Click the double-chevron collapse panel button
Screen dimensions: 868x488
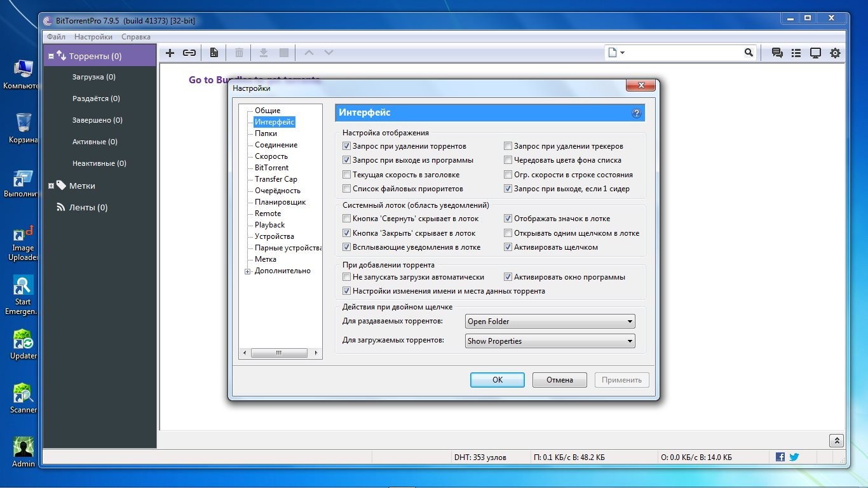pyautogui.click(x=837, y=440)
